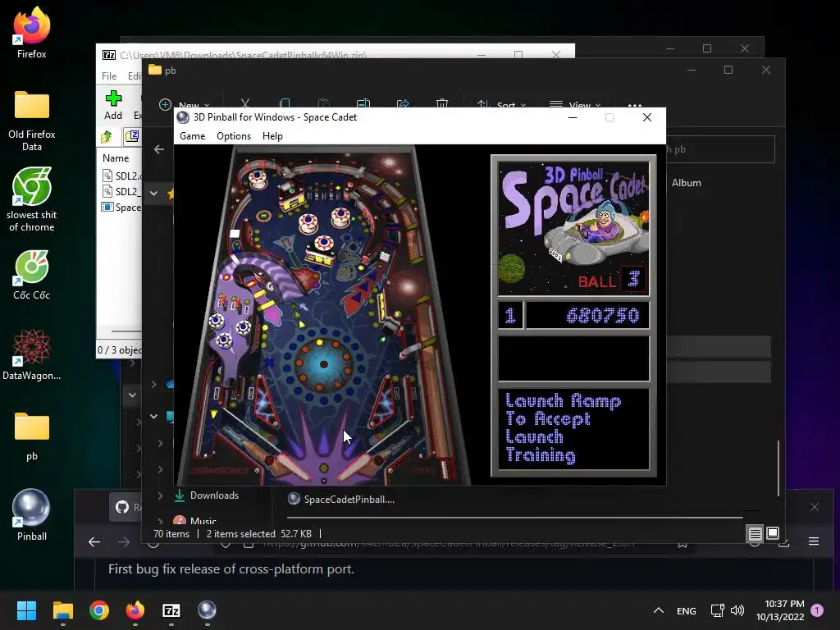Open 7-Zip from the taskbar

(x=171, y=610)
